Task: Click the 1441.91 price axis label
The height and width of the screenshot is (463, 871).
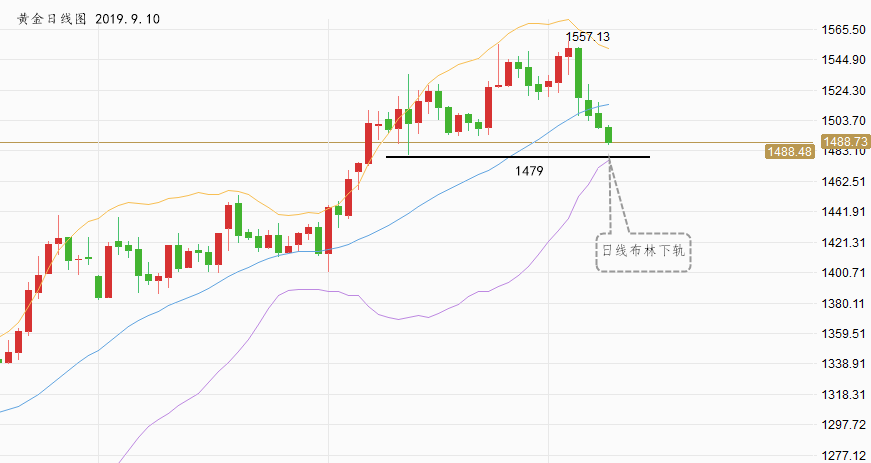Action: [843, 212]
